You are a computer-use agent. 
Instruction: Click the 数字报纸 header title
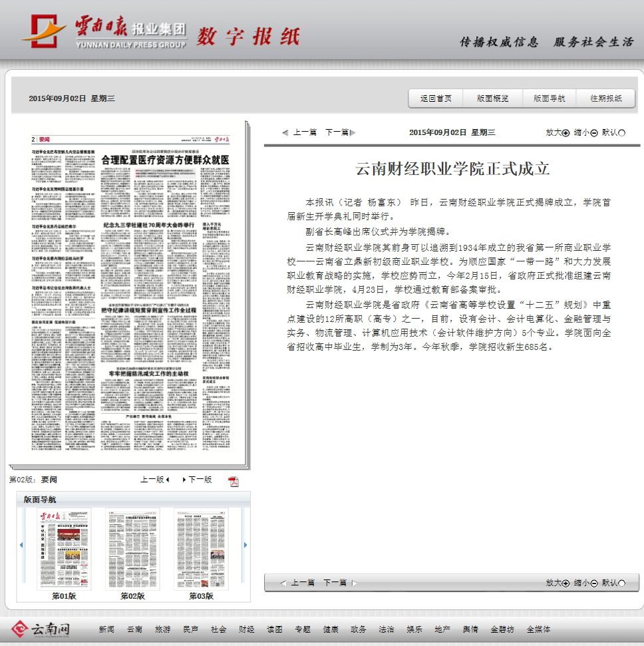(x=248, y=36)
